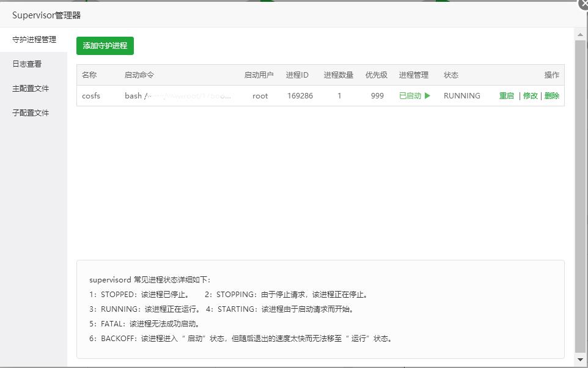Click the 进程管理 column header
Screen dimensions: 588x368
point(414,75)
